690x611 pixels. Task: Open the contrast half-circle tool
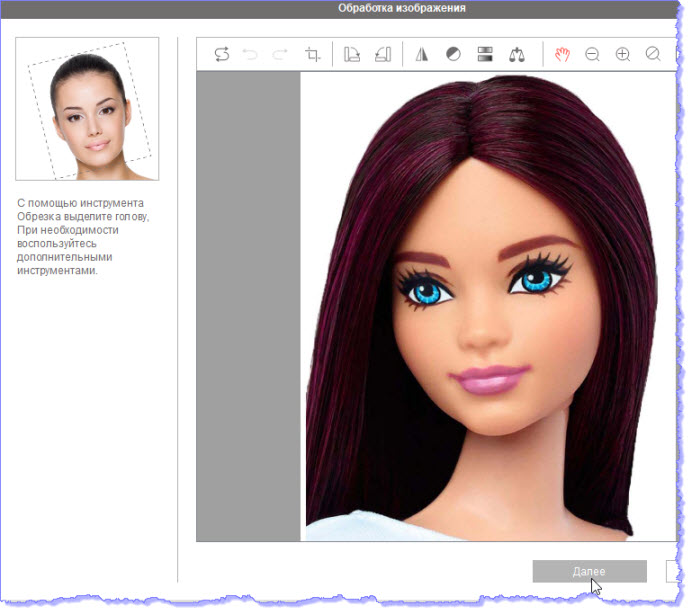[x=453, y=54]
